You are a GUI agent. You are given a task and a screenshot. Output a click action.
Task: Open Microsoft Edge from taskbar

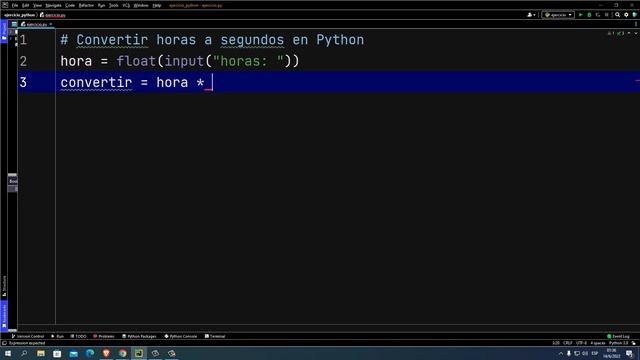(x=90, y=353)
